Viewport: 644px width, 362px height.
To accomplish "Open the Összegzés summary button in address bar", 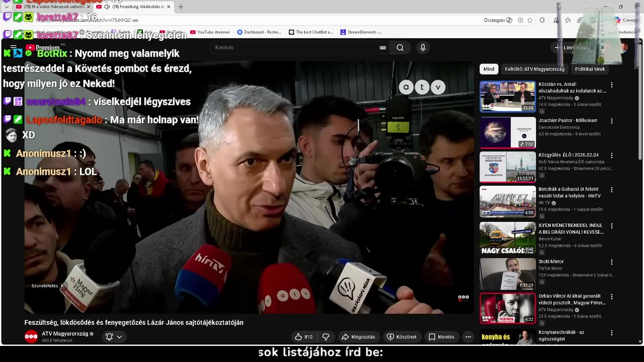I will tap(498, 20).
